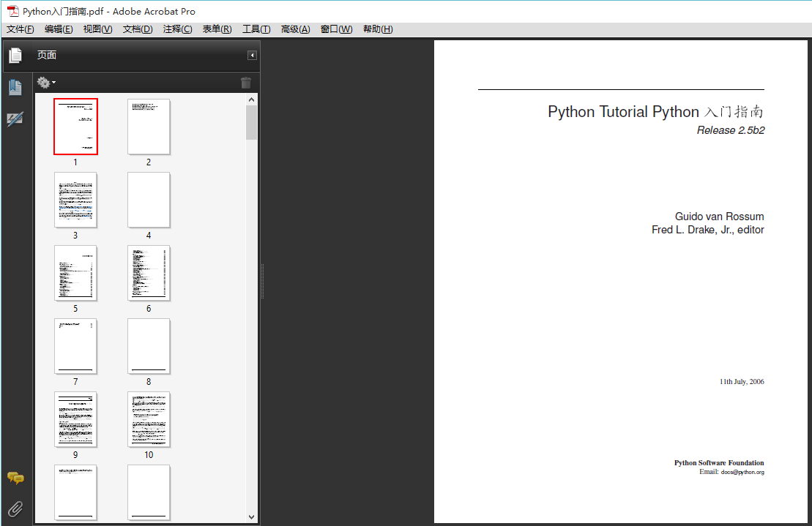Select page 6 thumbnail
The image size is (812, 526).
(149, 273)
